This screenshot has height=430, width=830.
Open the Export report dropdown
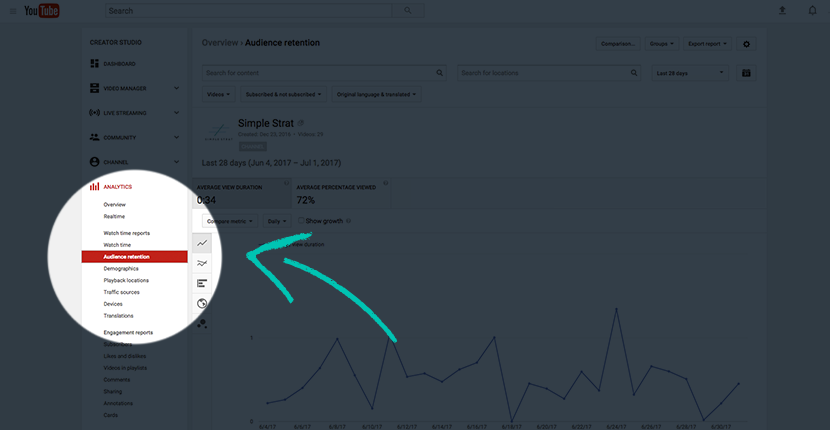(707, 44)
